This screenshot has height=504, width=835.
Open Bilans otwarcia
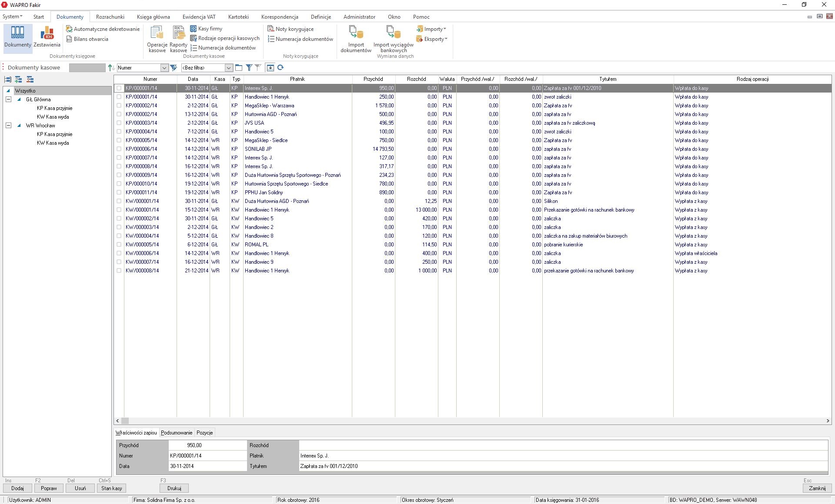tap(87, 39)
